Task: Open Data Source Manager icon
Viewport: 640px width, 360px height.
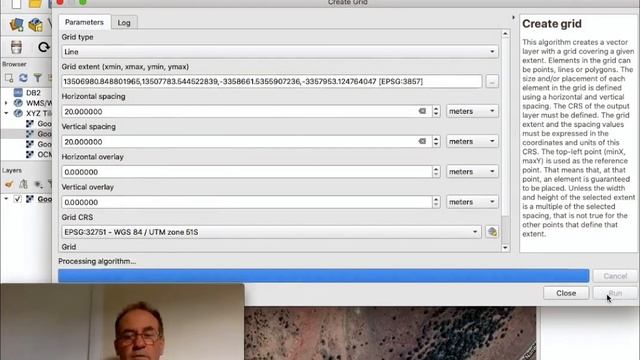Action: point(17,25)
